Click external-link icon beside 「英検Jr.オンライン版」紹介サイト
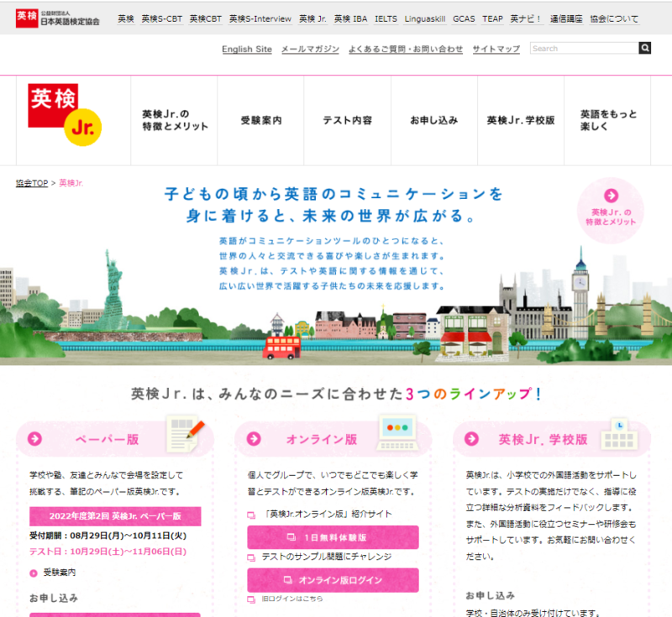 pos(251,515)
